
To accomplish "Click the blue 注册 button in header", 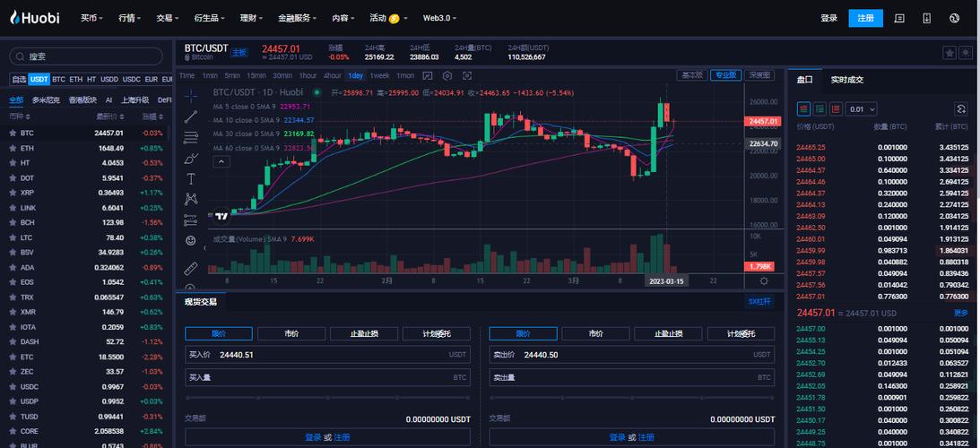I will click(865, 18).
